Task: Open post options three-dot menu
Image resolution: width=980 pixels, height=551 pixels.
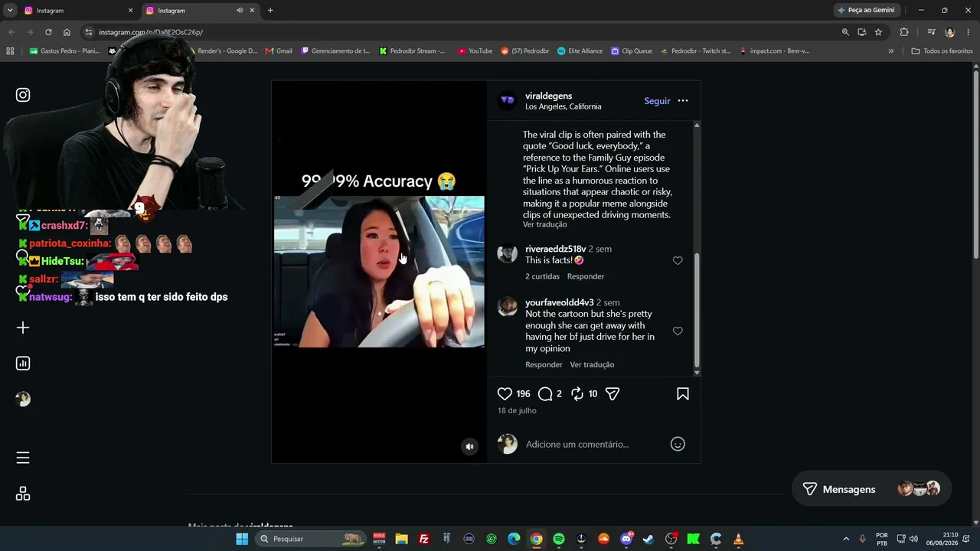Action: [683, 101]
